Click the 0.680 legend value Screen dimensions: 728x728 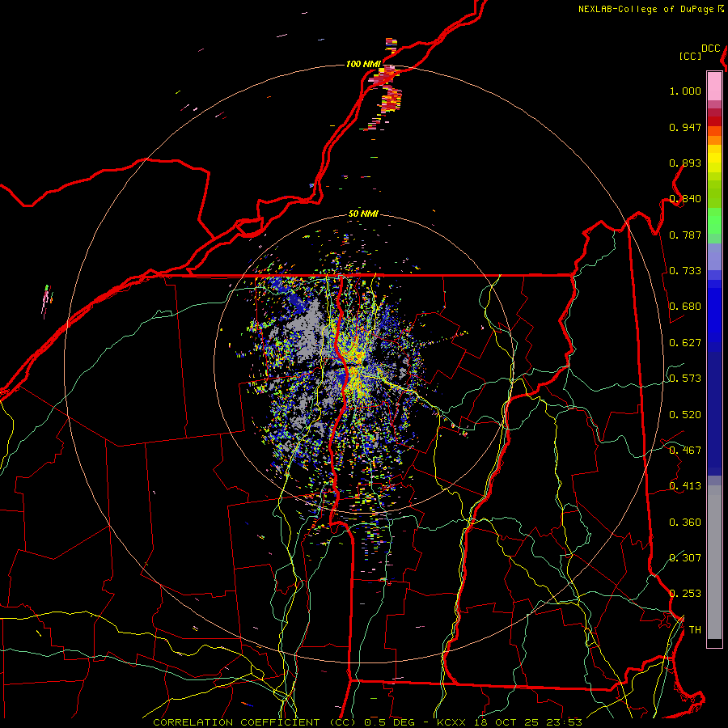pyautogui.click(x=685, y=307)
